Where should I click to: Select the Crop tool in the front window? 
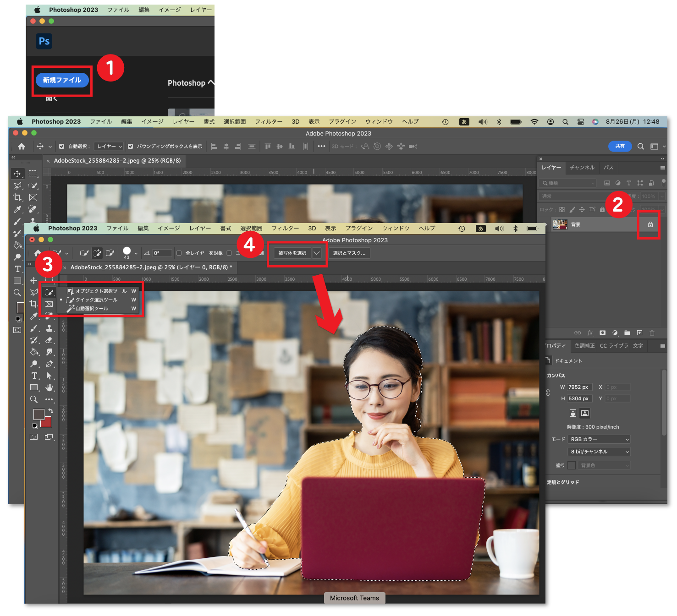(33, 304)
